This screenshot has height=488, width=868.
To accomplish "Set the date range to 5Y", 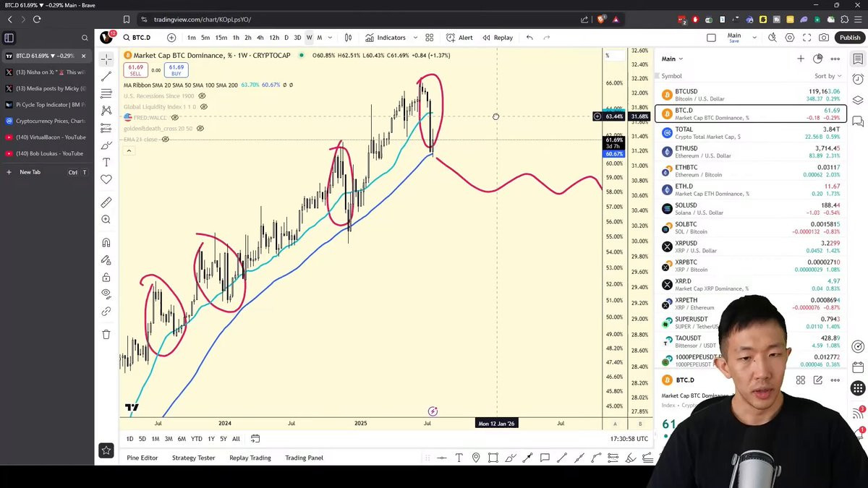I will point(224,439).
